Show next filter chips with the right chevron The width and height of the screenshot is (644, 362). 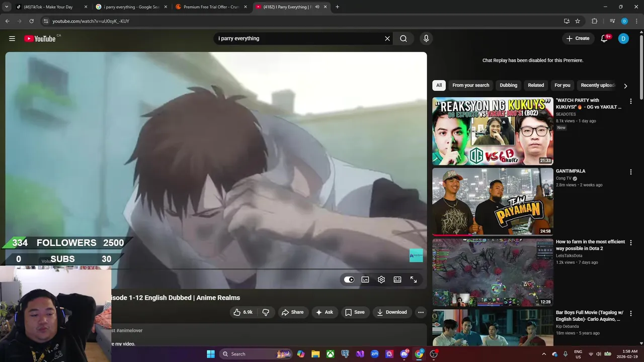coord(625,86)
